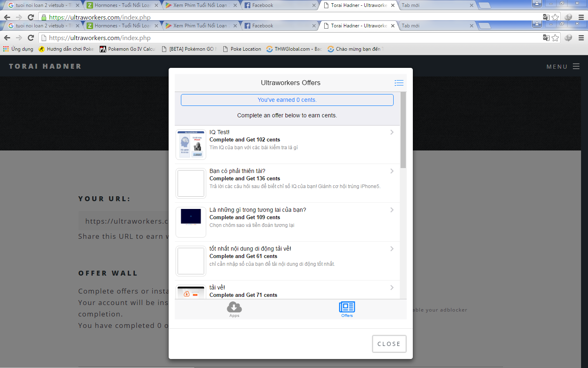
Task: Click "Tìm IQ của bạn với các bài kiểm tra" description
Action: [254, 148]
